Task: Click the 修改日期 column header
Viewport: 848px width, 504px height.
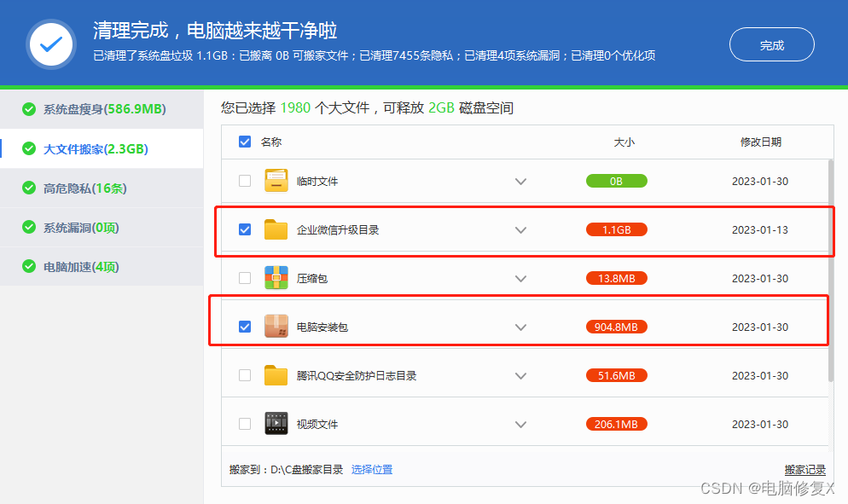Action: pos(760,142)
